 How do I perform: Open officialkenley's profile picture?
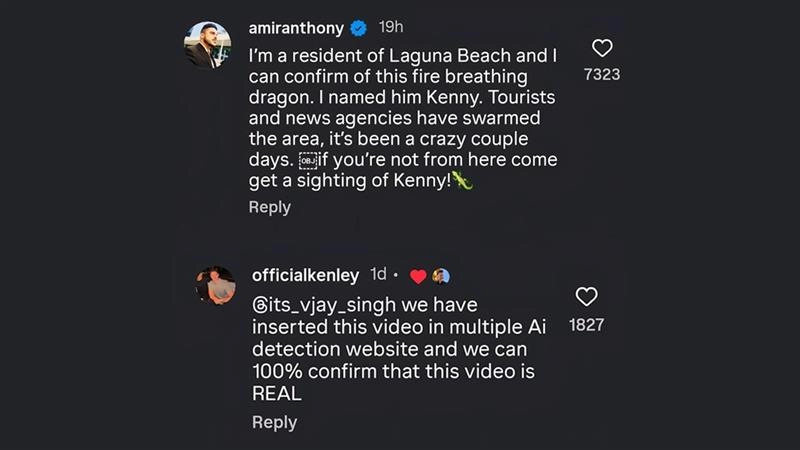[215, 284]
